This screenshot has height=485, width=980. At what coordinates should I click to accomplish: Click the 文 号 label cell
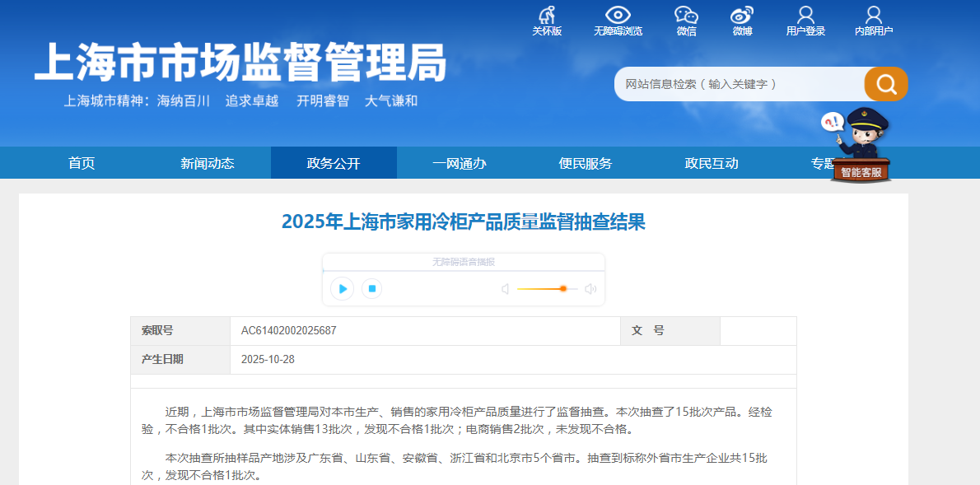click(670, 331)
